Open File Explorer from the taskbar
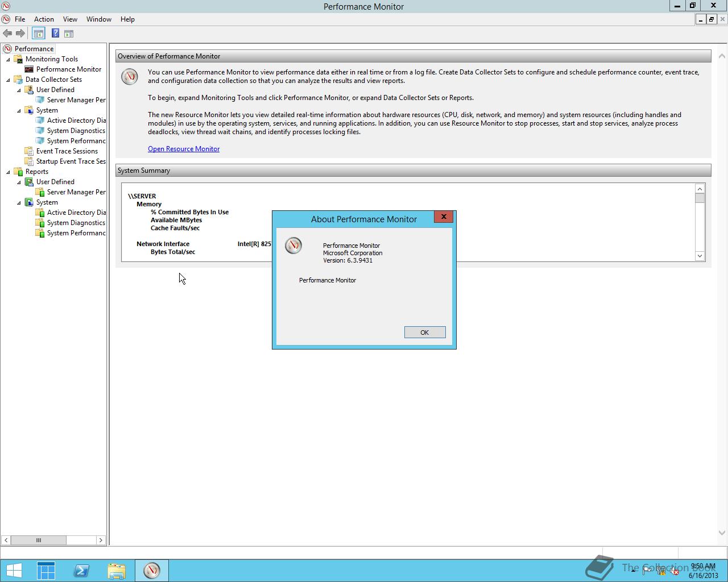 pyautogui.click(x=117, y=571)
